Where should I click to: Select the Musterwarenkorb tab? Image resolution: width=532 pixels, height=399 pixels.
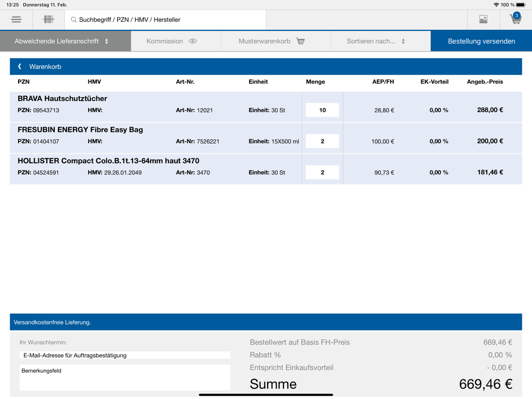click(x=276, y=41)
